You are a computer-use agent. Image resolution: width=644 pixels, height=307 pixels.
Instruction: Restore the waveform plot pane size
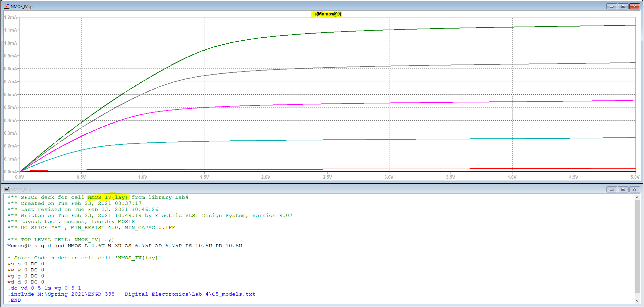coord(623,6)
